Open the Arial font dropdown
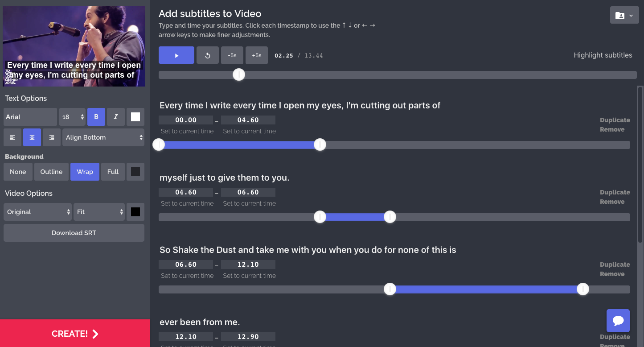Image resolution: width=644 pixels, height=347 pixels. pos(30,117)
